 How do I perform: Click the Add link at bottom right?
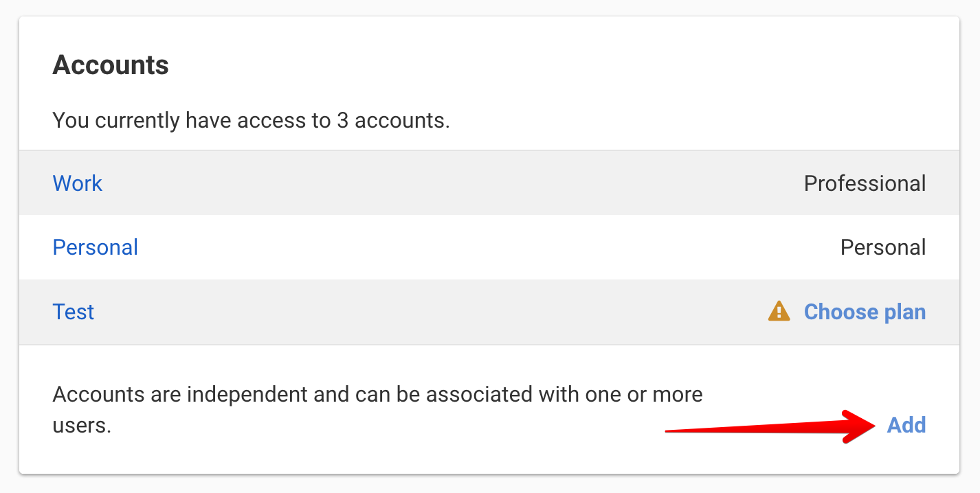[x=906, y=424]
